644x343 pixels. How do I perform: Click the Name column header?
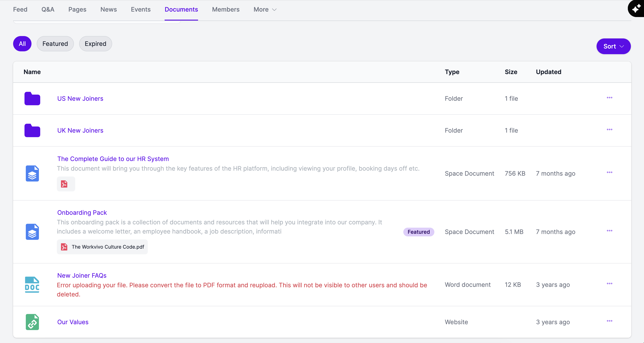click(32, 72)
